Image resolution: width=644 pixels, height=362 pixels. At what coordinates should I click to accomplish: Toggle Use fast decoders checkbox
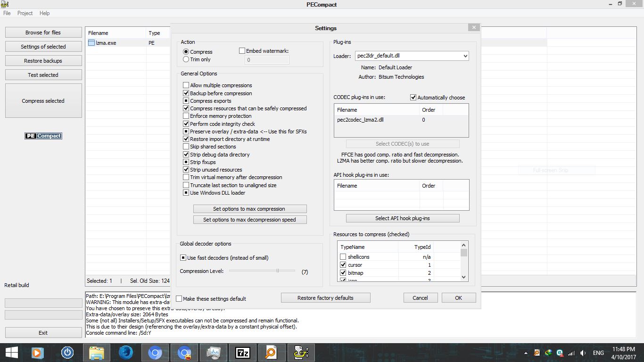click(x=183, y=258)
